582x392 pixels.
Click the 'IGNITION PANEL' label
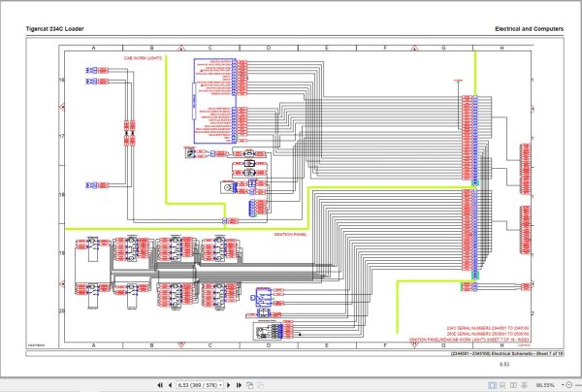[291, 235]
